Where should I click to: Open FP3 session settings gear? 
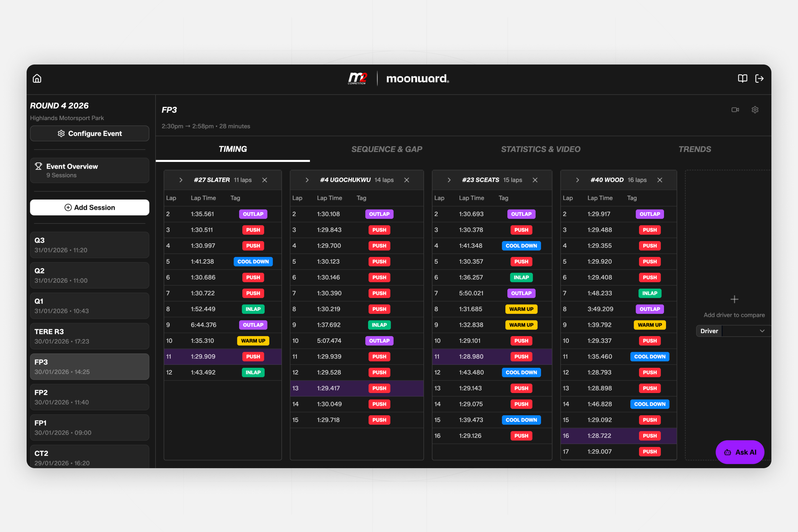(755, 110)
